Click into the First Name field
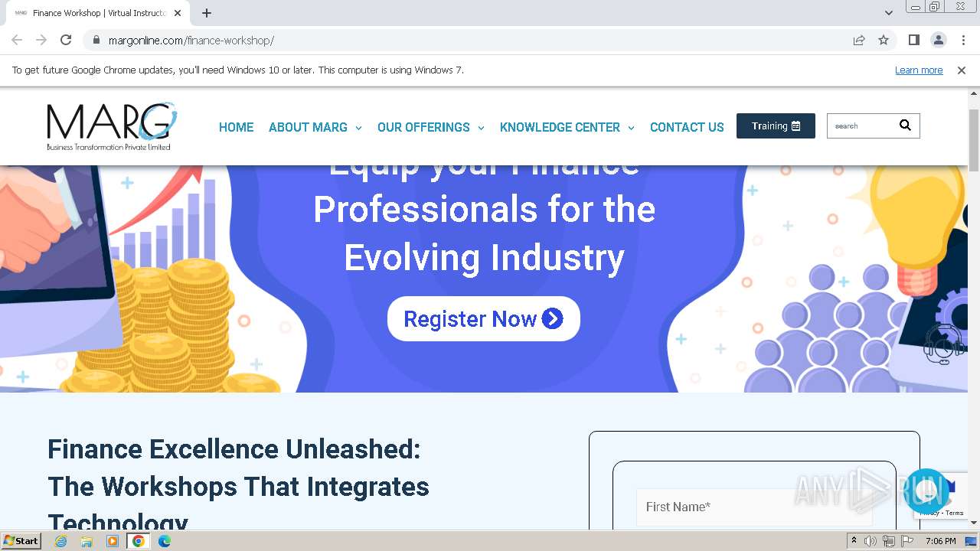The width and height of the screenshot is (980, 551). tap(754, 507)
